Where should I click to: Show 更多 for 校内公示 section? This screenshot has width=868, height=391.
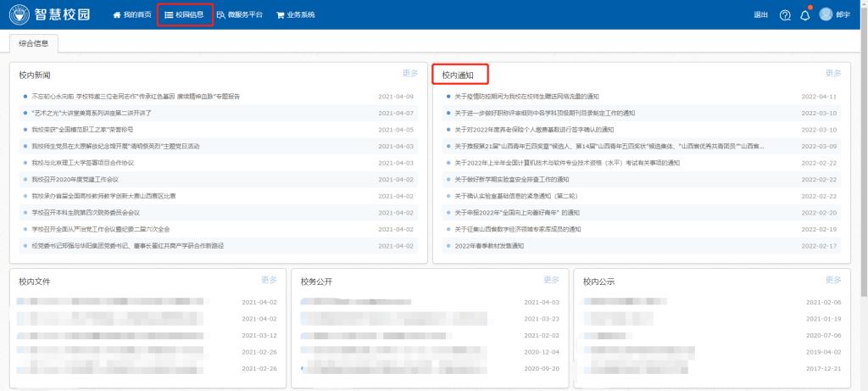point(833,280)
